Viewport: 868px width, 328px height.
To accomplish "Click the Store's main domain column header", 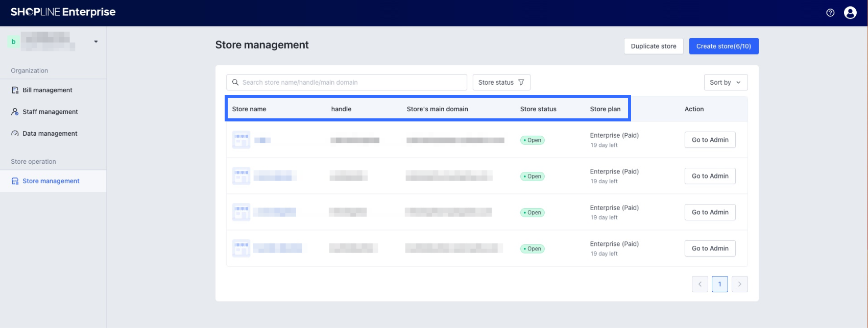I will [438, 109].
